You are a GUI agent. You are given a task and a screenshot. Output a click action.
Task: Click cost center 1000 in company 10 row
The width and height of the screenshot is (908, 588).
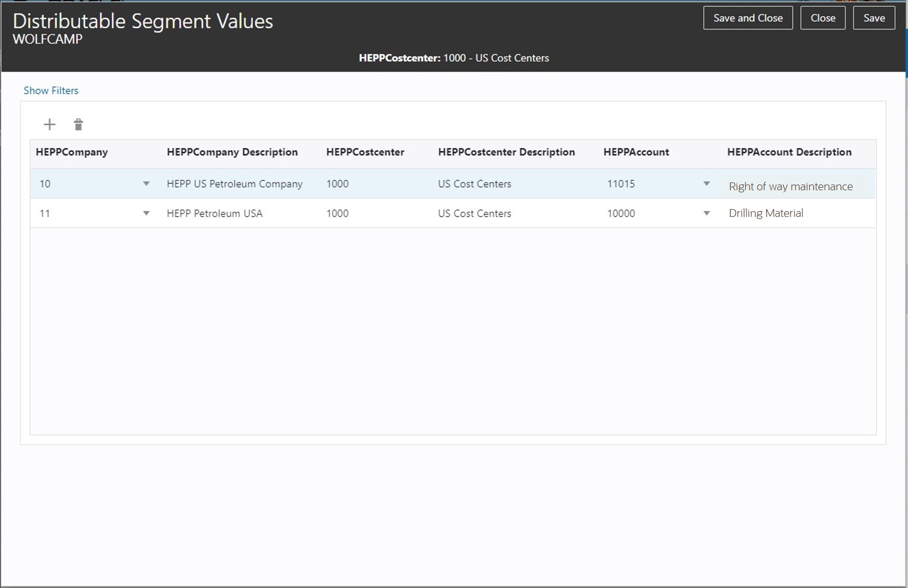tap(337, 183)
